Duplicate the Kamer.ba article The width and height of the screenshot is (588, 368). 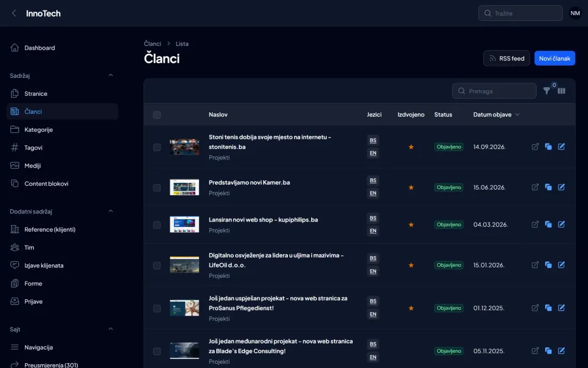pyautogui.click(x=548, y=187)
